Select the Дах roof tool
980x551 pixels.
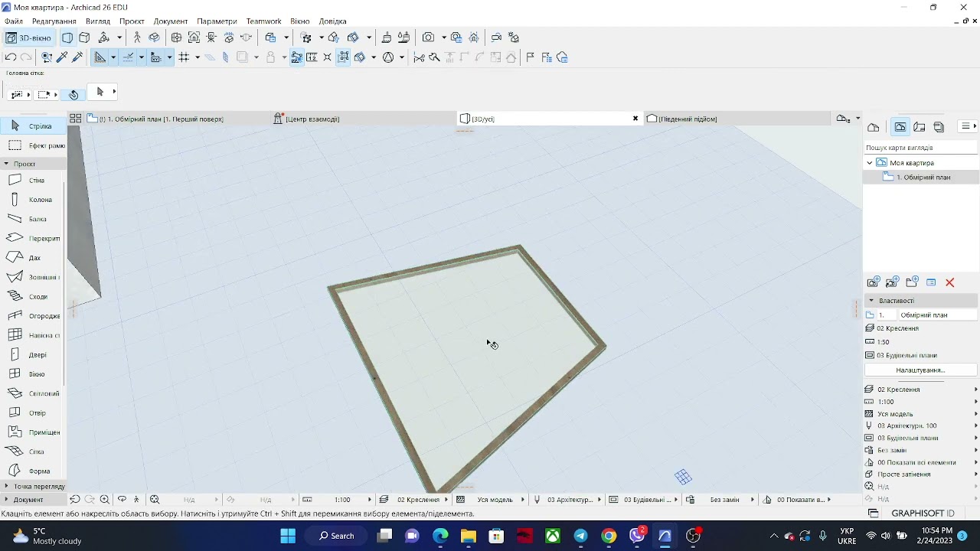34,258
